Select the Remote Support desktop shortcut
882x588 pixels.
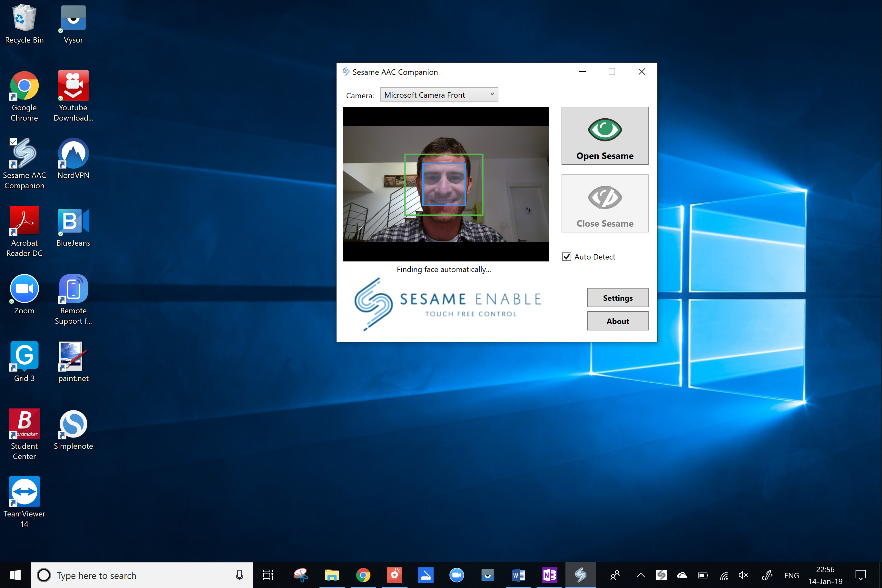point(73,299)
